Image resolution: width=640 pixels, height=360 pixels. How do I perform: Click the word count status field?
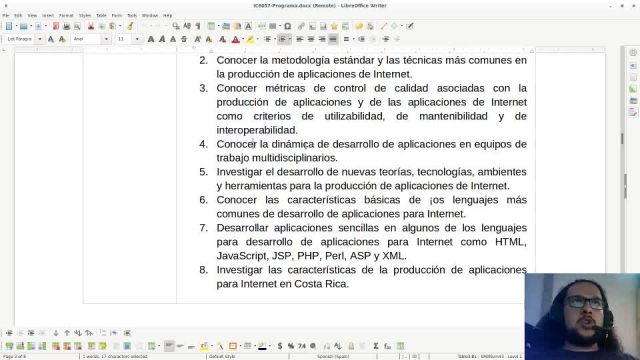(115, 357)
